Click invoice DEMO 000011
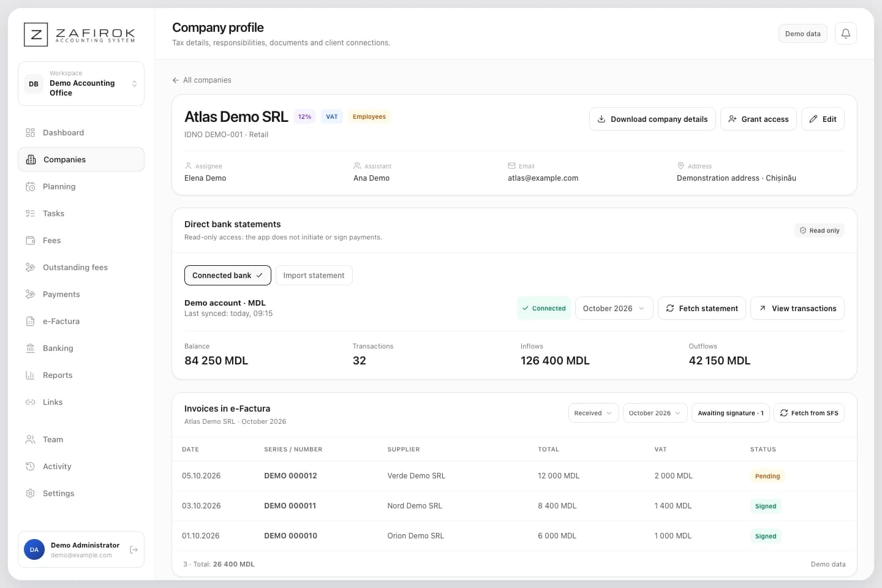Viewport: 882px width, 588px height. point(290,506)
